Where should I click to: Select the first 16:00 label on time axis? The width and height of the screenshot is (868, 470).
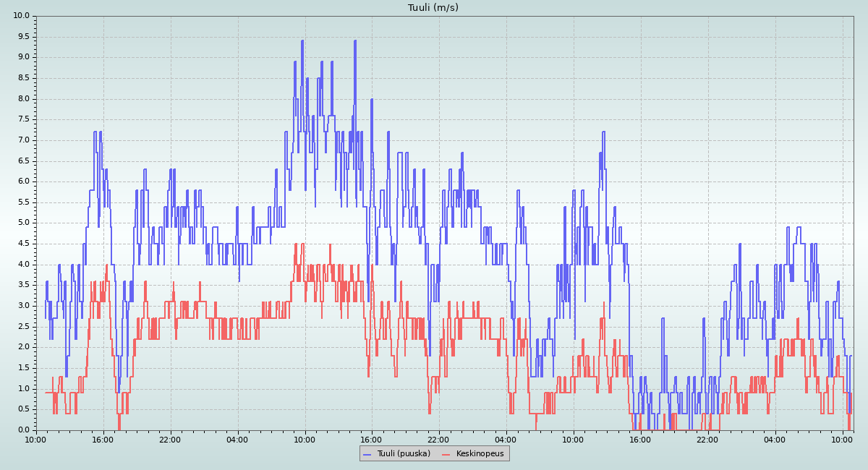(103, 439)
